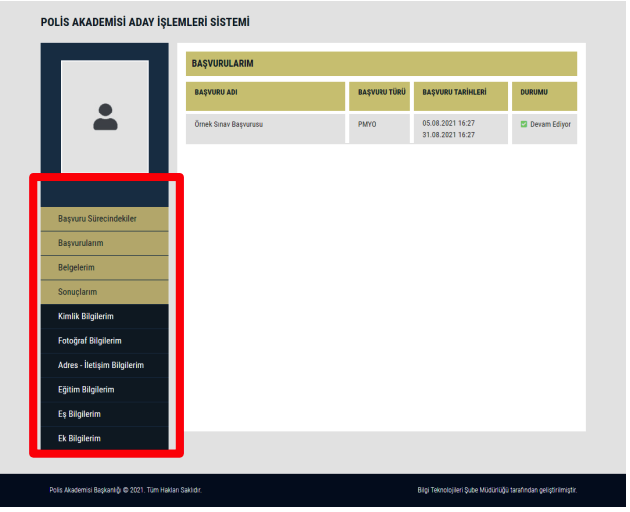The width and height of the screenshot is (630, 512).
Task: Go to Sonuçlarım in sidebar
Action: [79, 292]
